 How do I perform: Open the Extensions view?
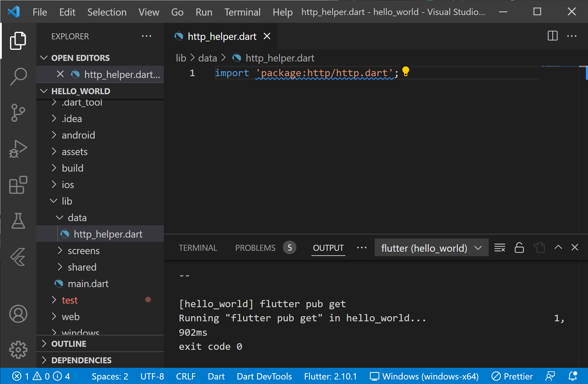click(x=18, y=185)
